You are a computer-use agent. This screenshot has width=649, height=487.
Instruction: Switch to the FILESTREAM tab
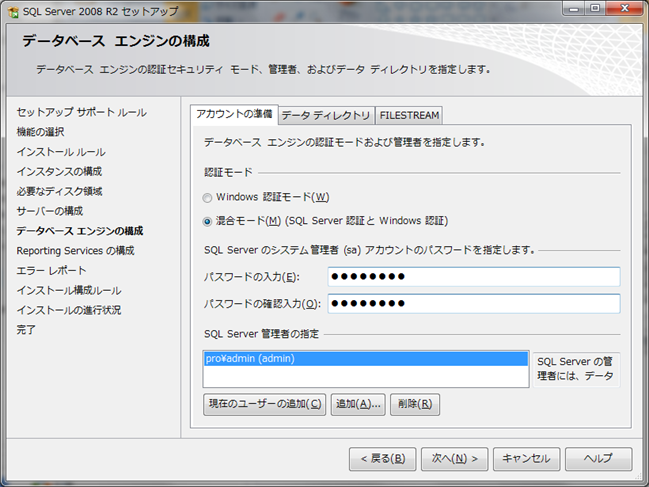409,115
